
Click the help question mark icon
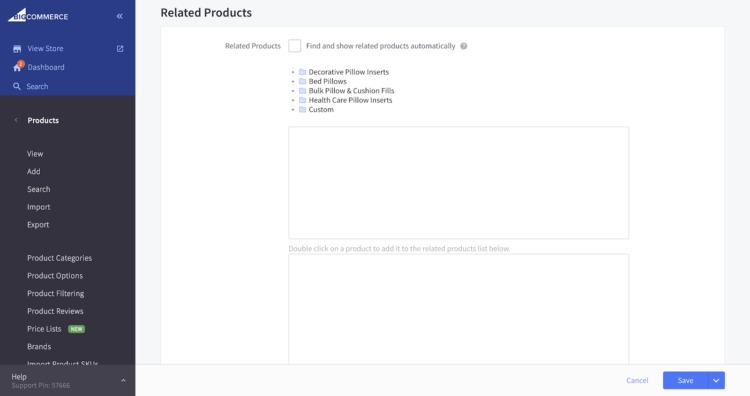pyautogui.click(x=463, y=46)
